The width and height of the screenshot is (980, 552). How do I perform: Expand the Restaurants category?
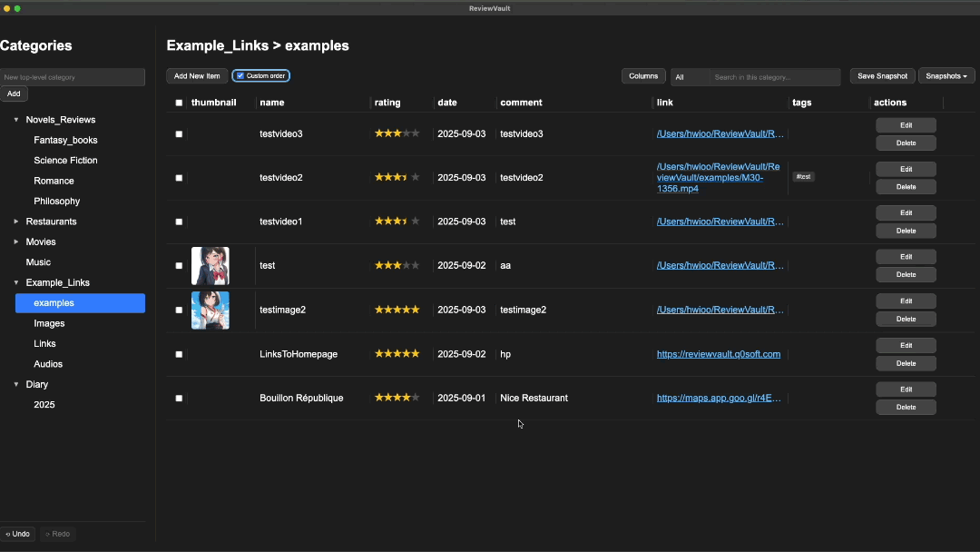tap(16, 222)
